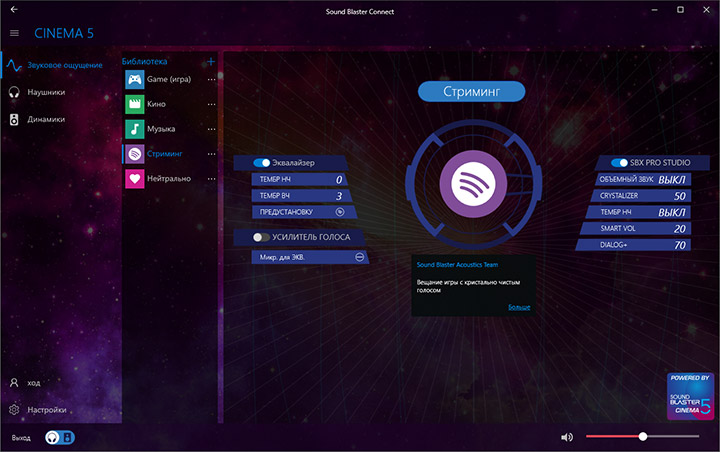Viewport: 720px width, 452px height.
Task: Select the Нейтрально heart icon
Action: (135, 179)
